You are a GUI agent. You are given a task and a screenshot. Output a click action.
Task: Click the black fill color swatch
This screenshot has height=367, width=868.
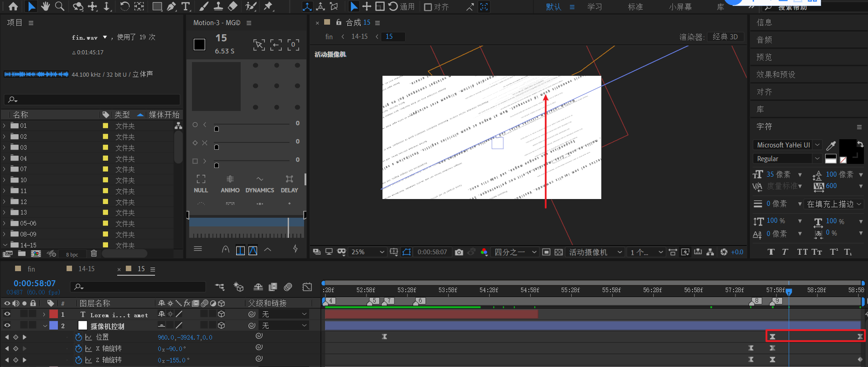(847, 148)
